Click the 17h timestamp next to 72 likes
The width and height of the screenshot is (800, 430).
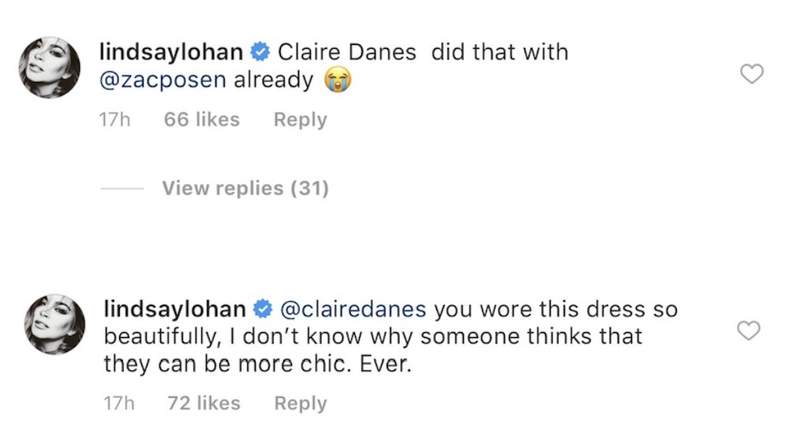117,403
